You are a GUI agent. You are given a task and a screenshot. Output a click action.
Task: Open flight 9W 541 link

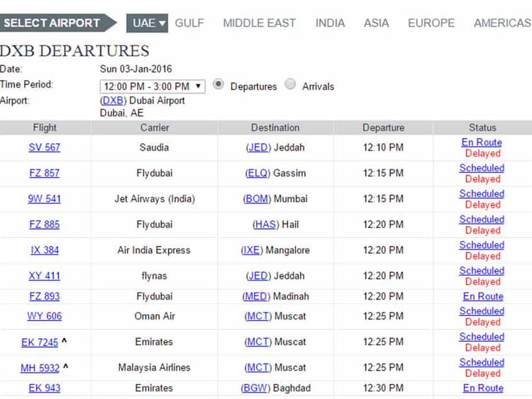45,198
